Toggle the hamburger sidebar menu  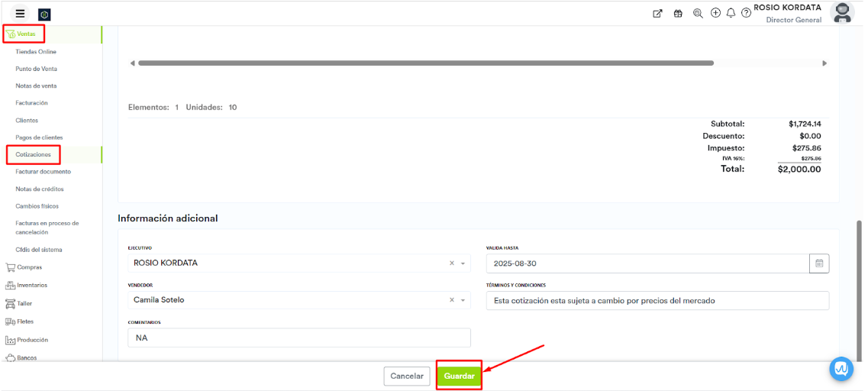(20, 14)
